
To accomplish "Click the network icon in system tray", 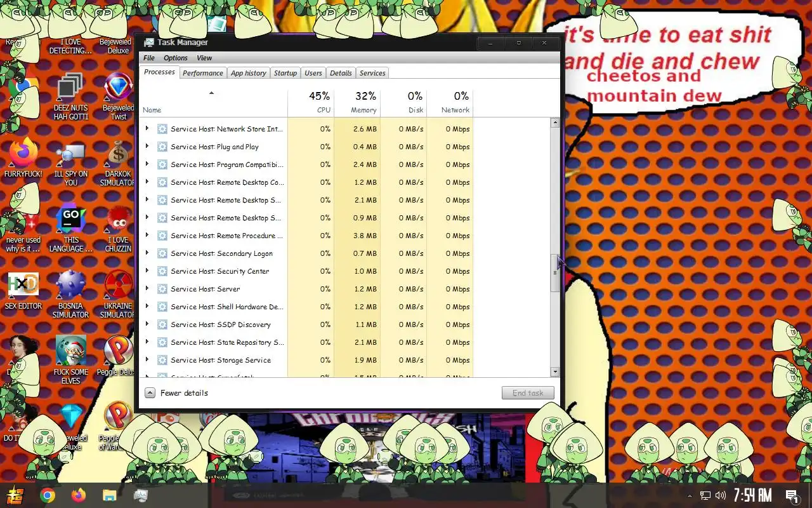I will 705,495.
